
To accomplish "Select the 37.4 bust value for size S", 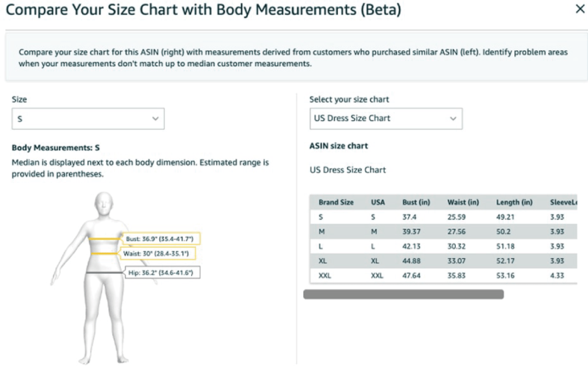I will (410, 217).
